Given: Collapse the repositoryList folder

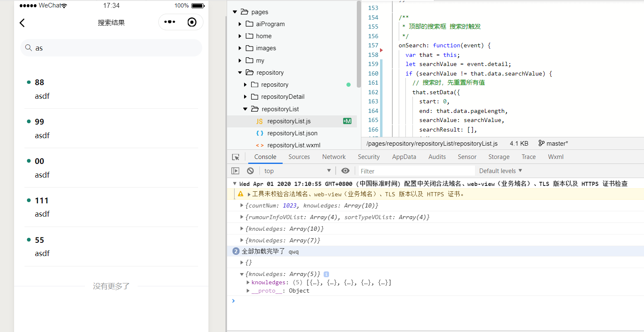Looking at the screenshot, I should point(245,109).
